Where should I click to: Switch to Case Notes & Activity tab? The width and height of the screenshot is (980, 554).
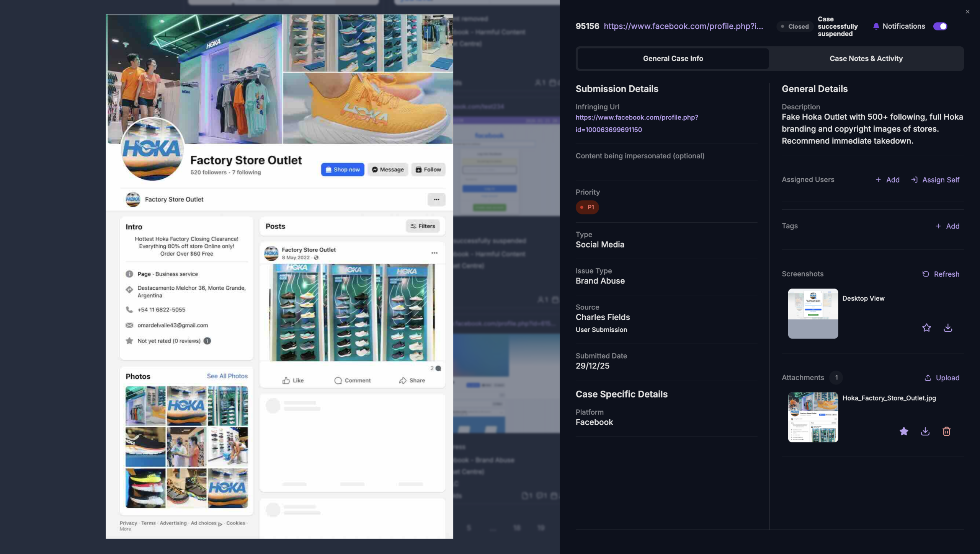(866, 59)
